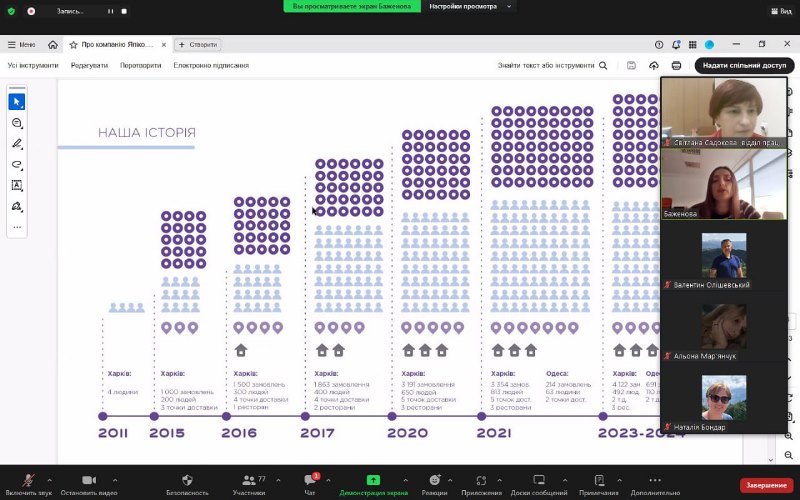
Task: Open the blue account avatar in Acrobat
Action: point(709,45)
